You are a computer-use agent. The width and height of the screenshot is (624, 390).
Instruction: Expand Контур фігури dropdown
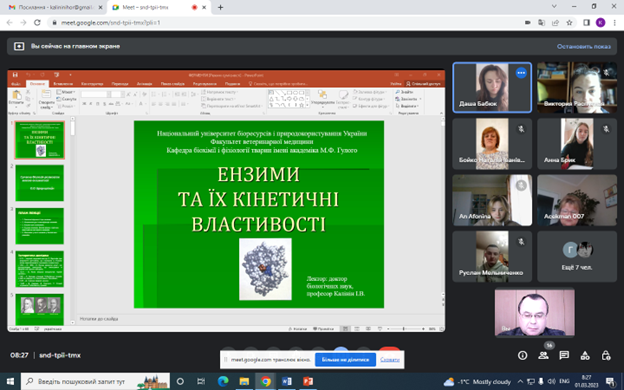369,99
